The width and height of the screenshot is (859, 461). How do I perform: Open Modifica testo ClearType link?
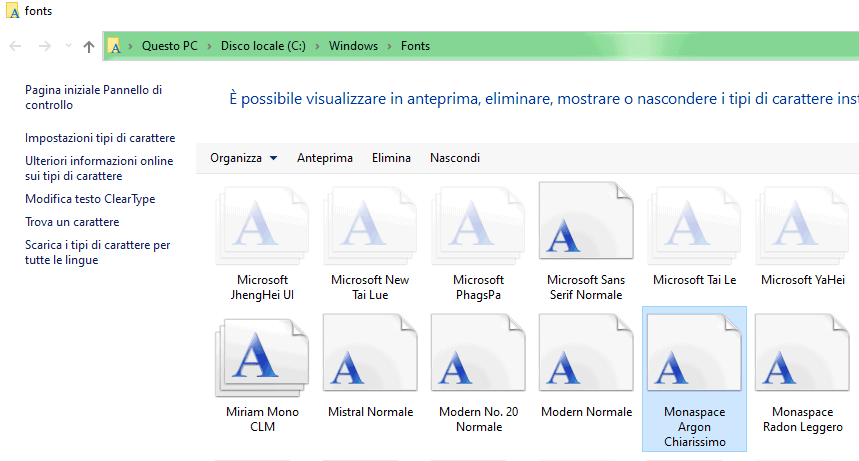90,199
